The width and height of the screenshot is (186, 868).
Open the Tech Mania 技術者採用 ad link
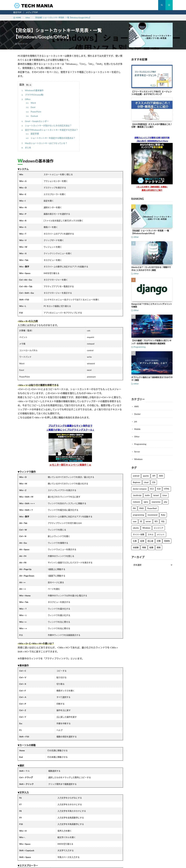[152, 141]
